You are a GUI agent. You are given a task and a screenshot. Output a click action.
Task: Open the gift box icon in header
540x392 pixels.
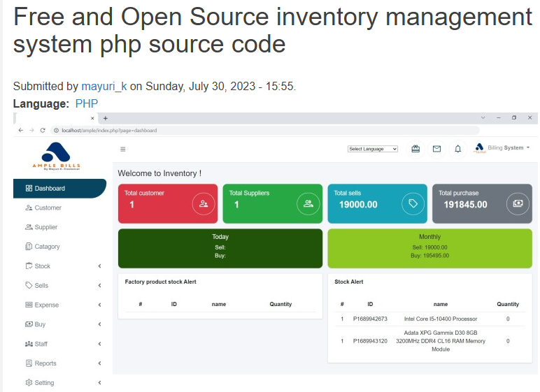(x=415, y=149)
